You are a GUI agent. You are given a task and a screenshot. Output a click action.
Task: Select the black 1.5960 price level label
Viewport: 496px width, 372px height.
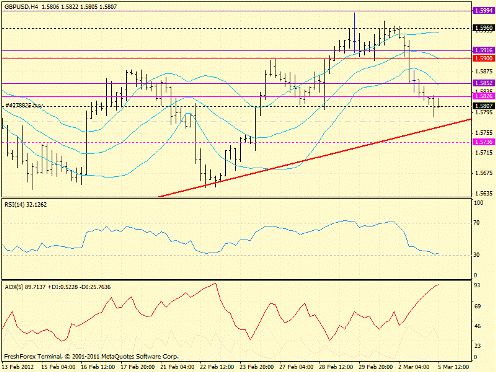[x=484, y=28]
